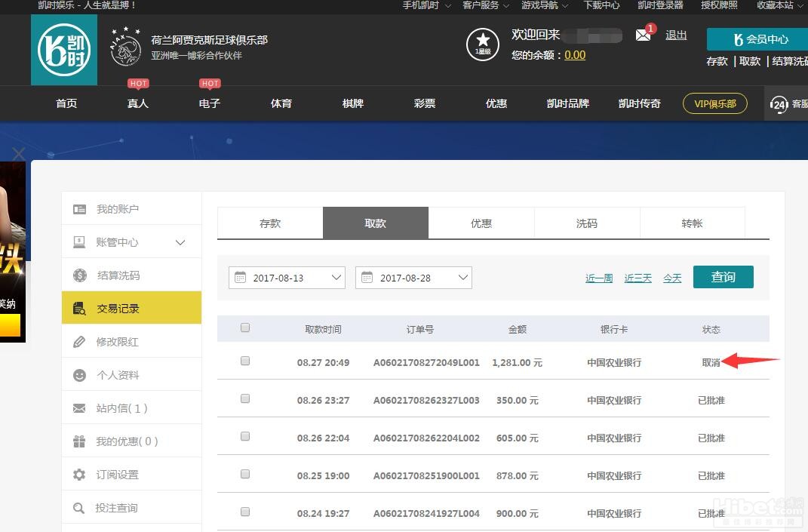
Task: Click the 我的优惠 gift icon
Action: [x=79, y=441]
